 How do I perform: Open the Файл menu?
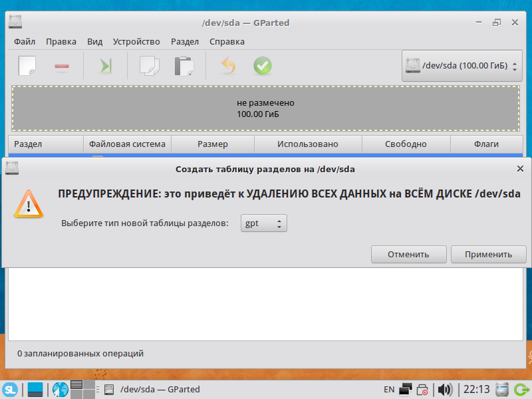pos(25,41)
